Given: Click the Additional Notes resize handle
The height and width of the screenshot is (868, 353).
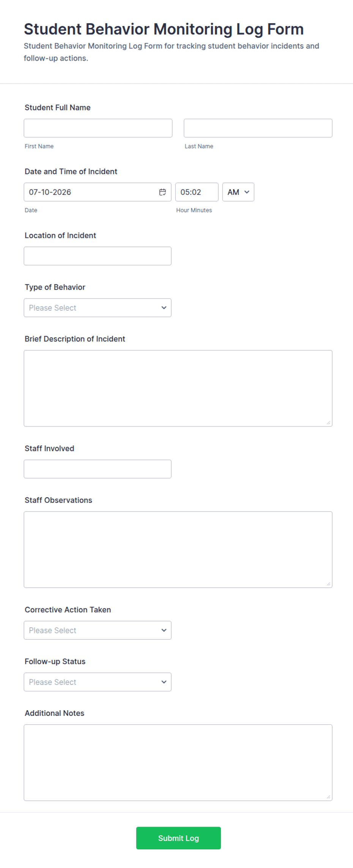Looking at the screenshot, I should tap(328, 797).
